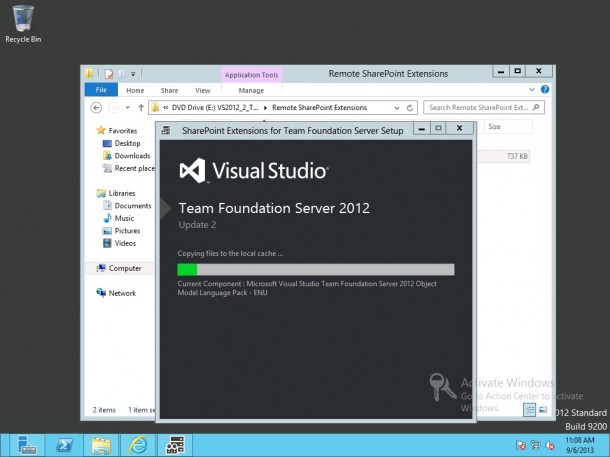Open Videos library in navigation pane
The height and width of the screenshot is (457, 610).
[x=125, y=243]
